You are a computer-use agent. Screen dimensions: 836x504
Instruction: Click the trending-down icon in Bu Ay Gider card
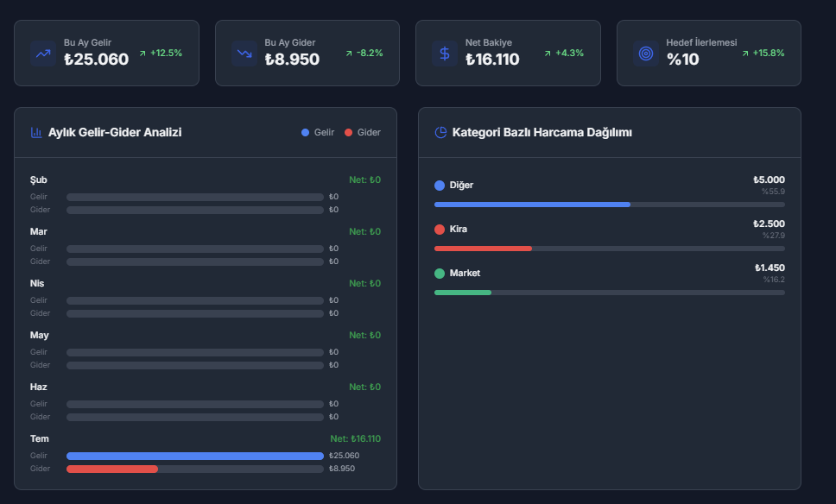(244, 54)
